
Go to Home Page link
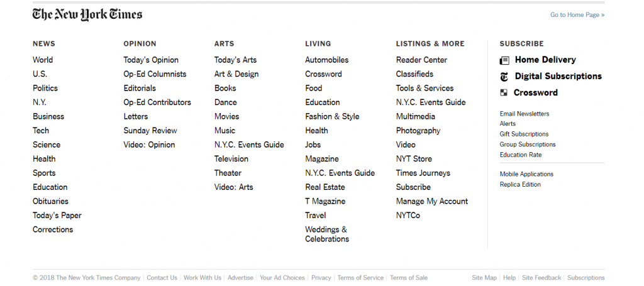tap(577, 15)
